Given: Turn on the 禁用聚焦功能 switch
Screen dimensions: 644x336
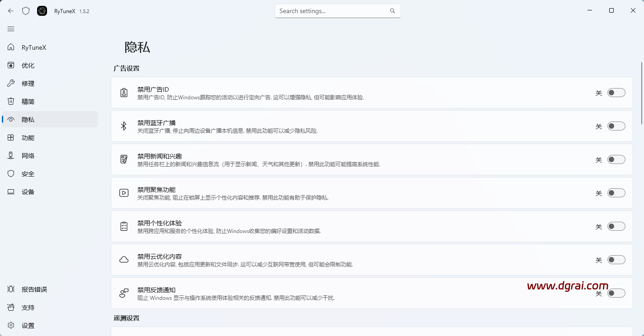Looking at the screenshot, I should [x=616, y=192].
